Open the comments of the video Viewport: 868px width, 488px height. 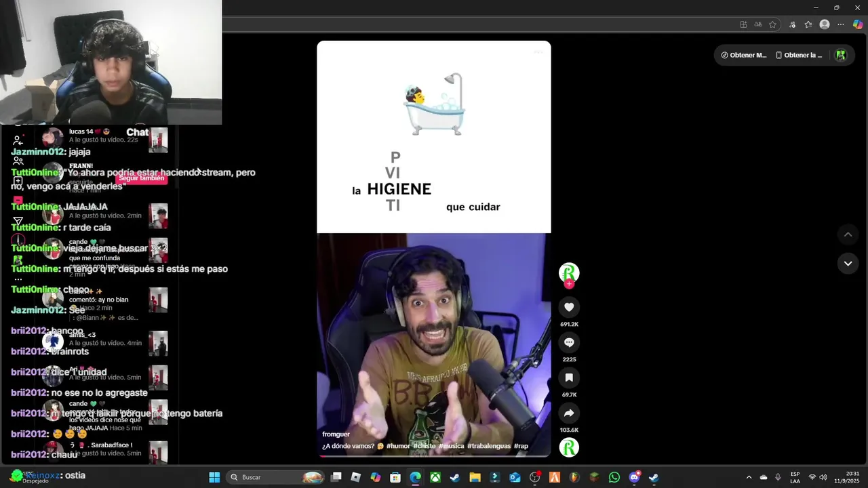click(x=569, y=342)
